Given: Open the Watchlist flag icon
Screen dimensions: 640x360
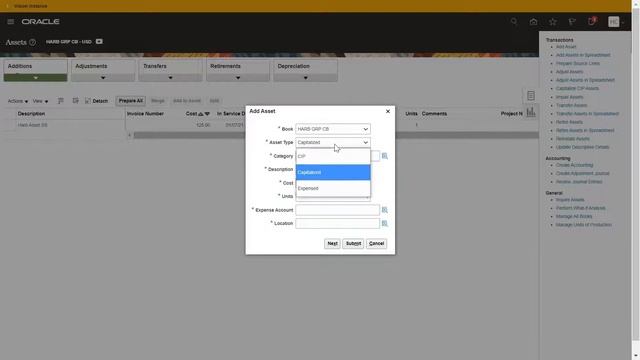Looking at the screenshot, I should click(x=572, y=22).
